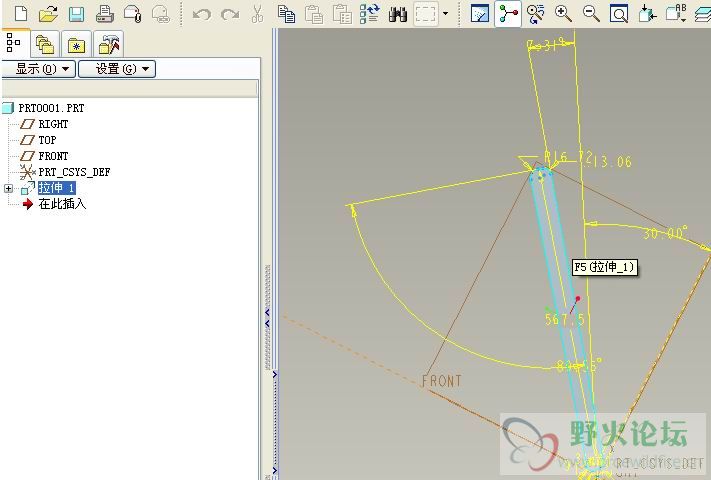The width and height of the screenshot is (711, 480).
Task: Toggle orient mode icon
Action: coord(536,14)
